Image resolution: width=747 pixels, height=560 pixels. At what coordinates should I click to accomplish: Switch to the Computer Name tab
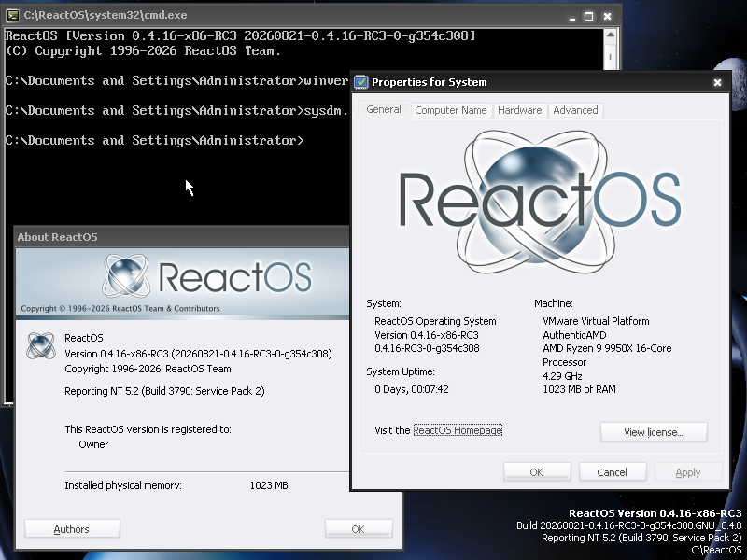451,110
